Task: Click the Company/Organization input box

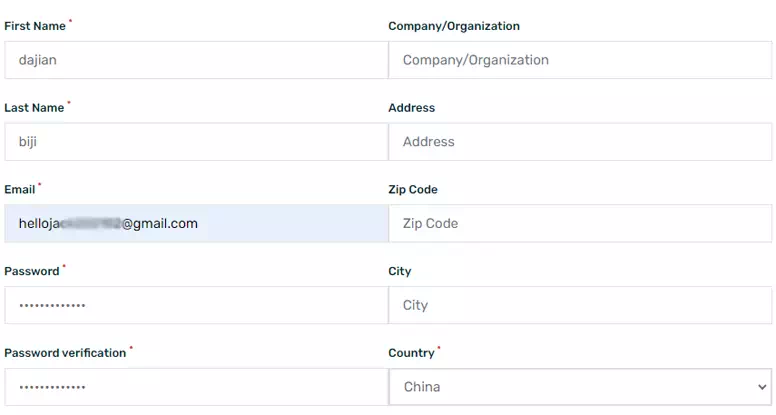Action: point(580,60)
